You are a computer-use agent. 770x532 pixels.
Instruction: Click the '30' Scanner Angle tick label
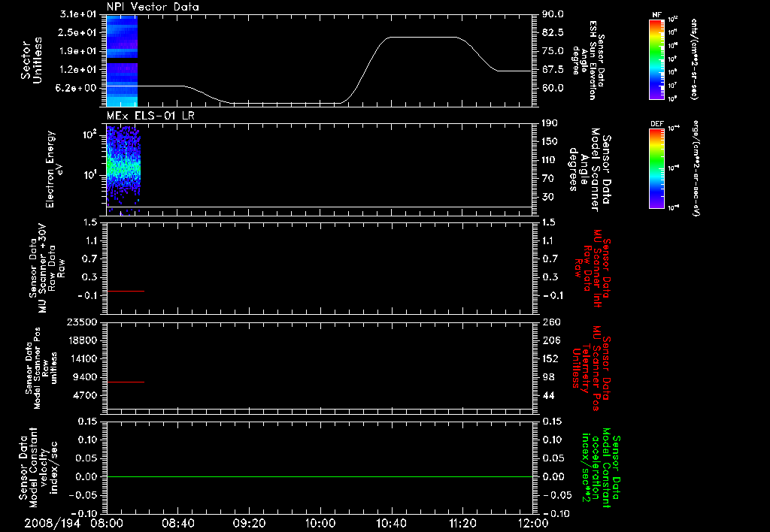(x=547, y=197)
